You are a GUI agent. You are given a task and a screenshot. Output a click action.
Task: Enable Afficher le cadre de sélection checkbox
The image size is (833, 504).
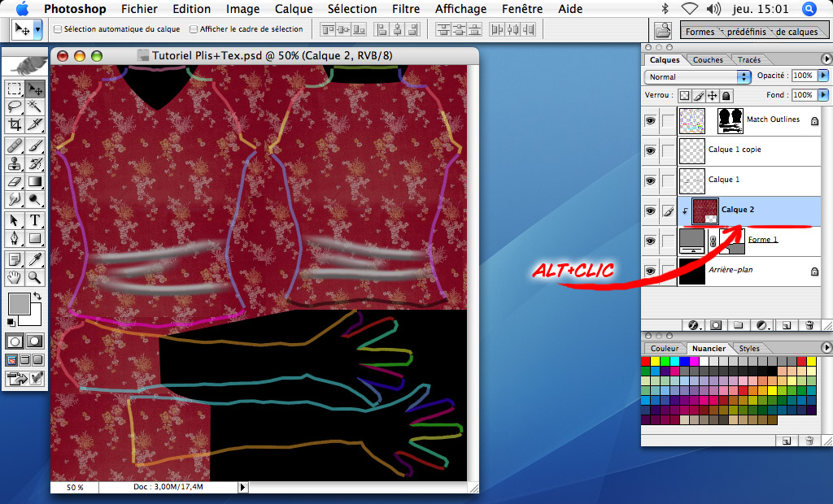pos(194,29)
